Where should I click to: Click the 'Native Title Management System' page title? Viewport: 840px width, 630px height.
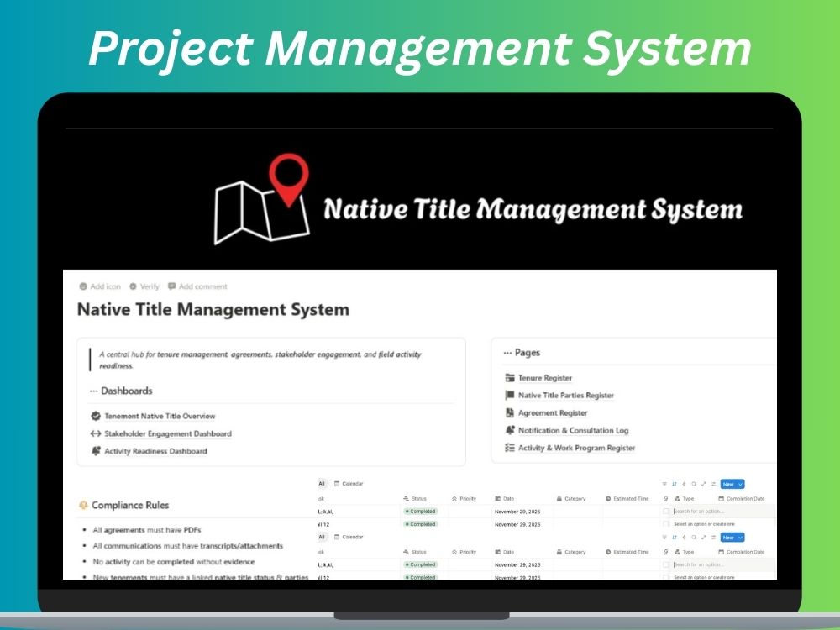coord(213,310)
